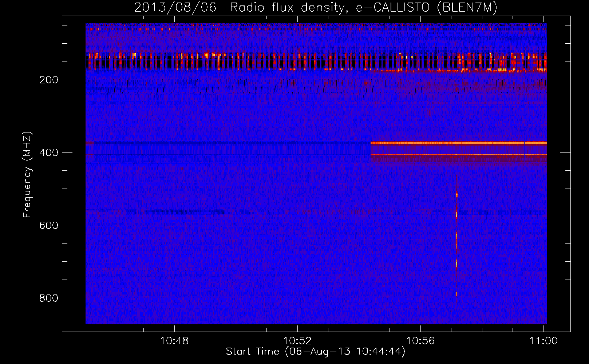
Task: Click the plot title "2013/08/06 Radio flux density, e-CALLISTO (BLEN7M)"
Action: (x=316, y=7)
